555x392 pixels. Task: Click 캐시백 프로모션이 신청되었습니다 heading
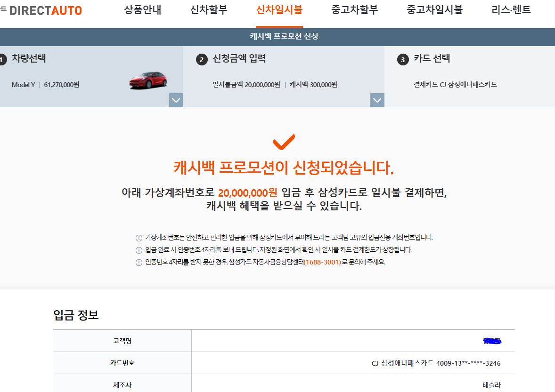coord(284,168)
